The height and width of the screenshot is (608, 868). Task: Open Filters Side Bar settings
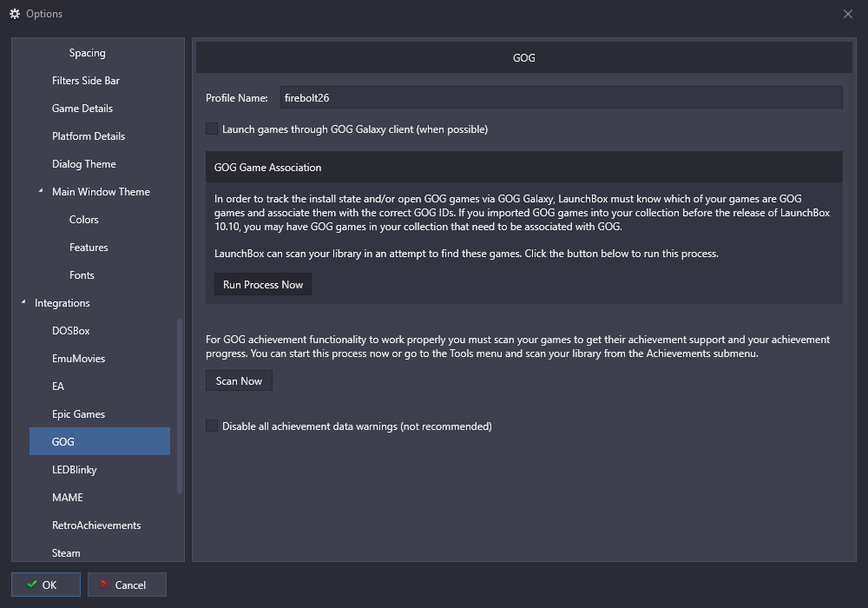[86, 80]
